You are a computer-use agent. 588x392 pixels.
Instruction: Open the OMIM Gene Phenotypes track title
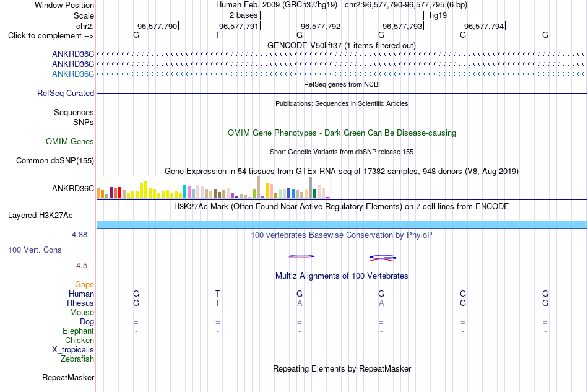[342, 133]
